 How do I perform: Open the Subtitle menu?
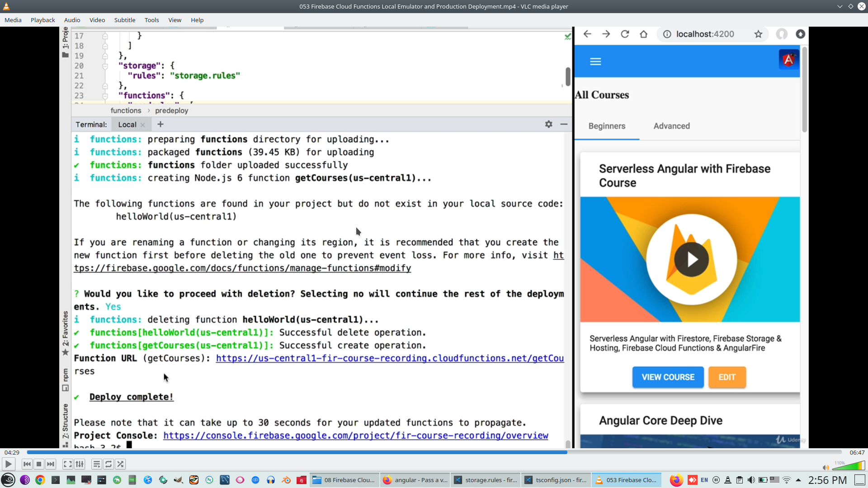click(x=124, y=20)
